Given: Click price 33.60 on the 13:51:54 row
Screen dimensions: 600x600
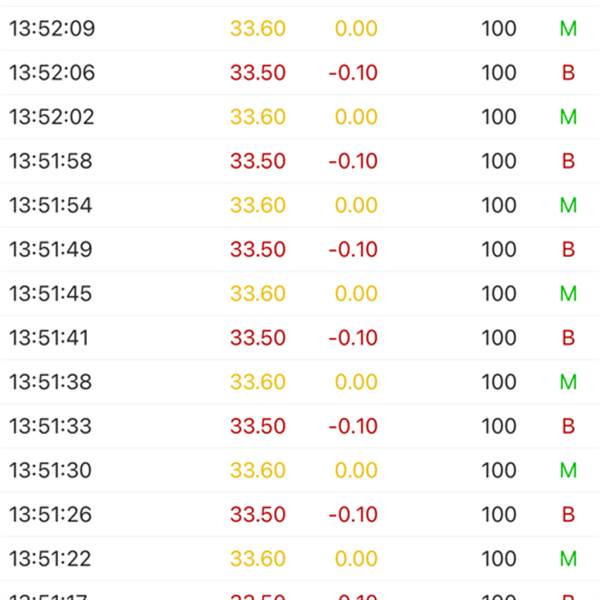Looking at the screenshot, I should pos(258,205).
